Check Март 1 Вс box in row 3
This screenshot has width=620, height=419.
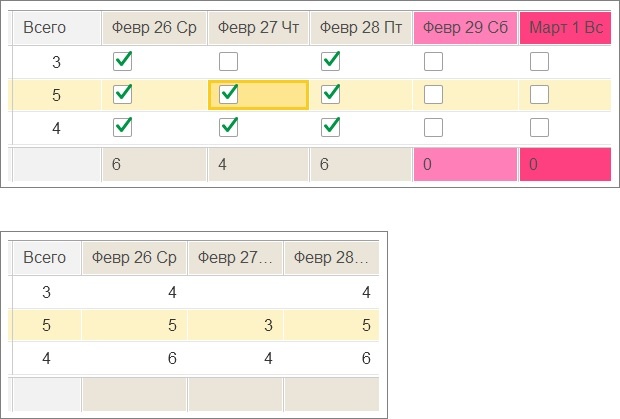coord(539,61)
